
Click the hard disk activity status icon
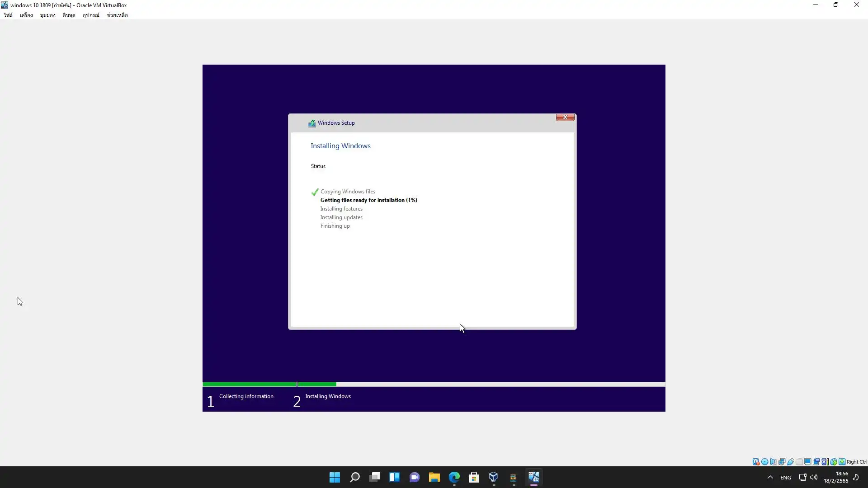click(x=756, y=462)
